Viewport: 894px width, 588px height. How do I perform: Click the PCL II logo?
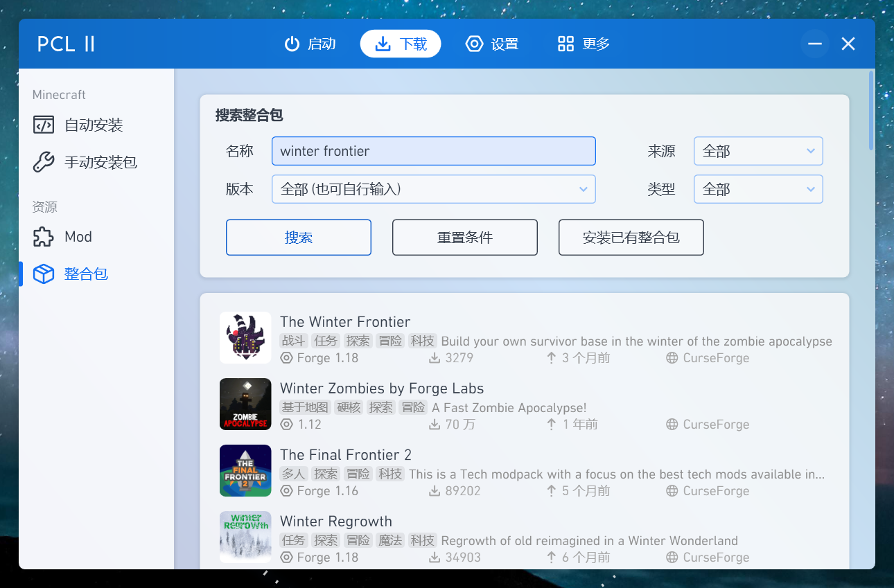[x=66, y=44]
